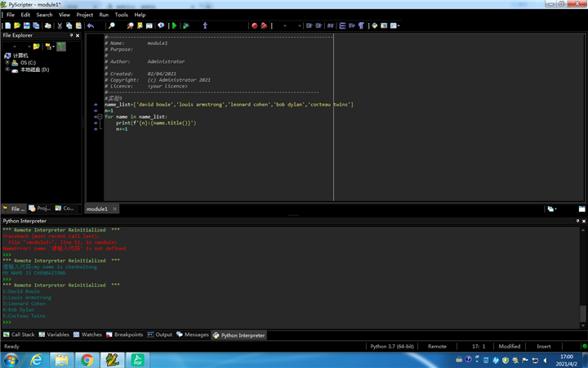Pin the File Explorer panel

(71, 35)
